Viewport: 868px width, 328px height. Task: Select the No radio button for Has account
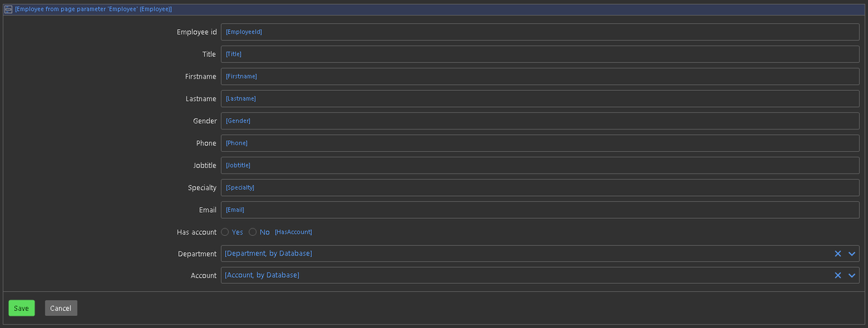pyautogui.click(x=253, y=232)
